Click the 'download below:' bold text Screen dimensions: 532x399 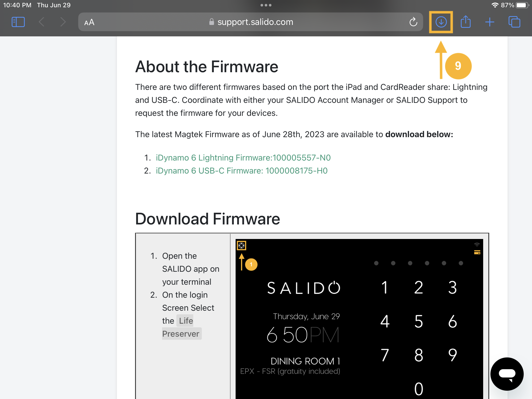click(419, 134)
